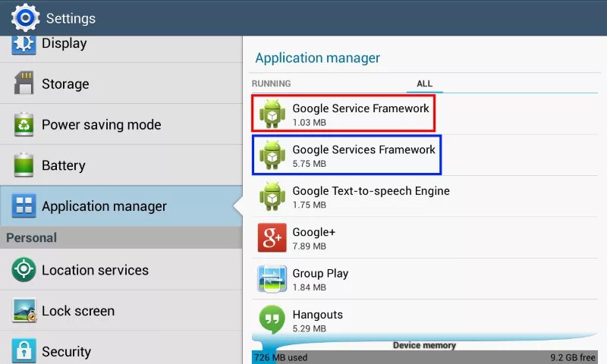The width and height of the screenshot is (607, 364).
Task: Click the 9.2 GB free label
Action: (573, 357)
